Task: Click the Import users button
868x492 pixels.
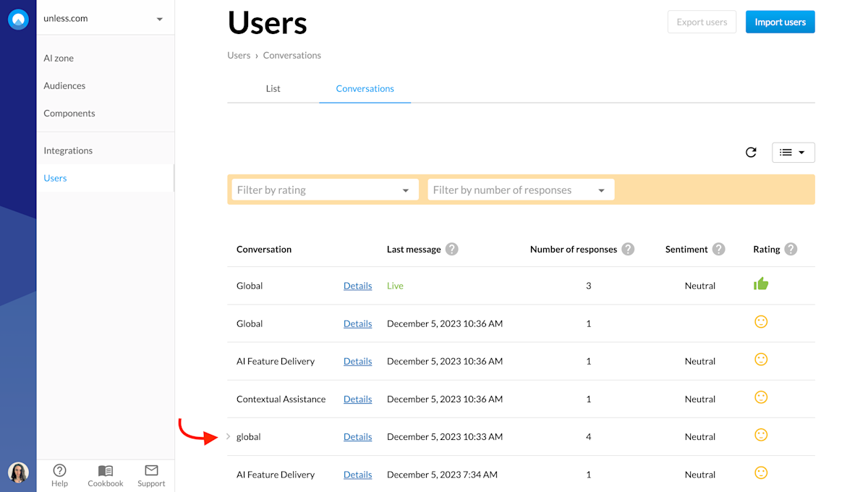Action: pyautogui.click(x=780, y=22)
